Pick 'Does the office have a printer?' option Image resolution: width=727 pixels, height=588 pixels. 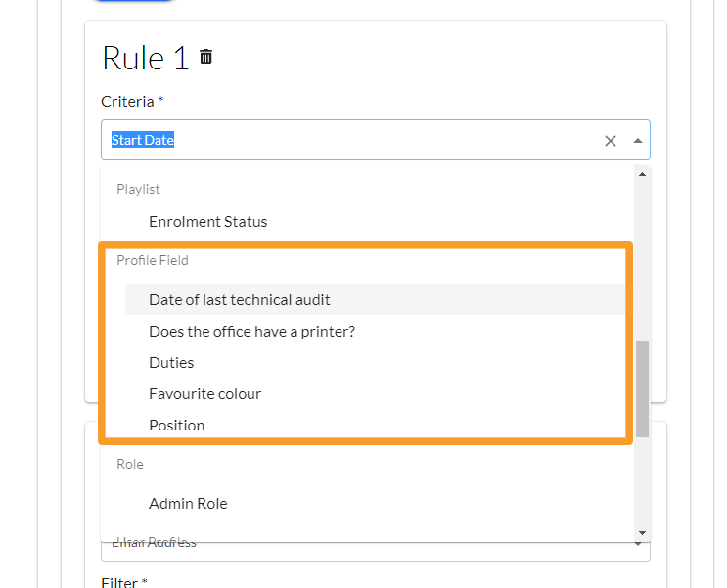point(251,332)
